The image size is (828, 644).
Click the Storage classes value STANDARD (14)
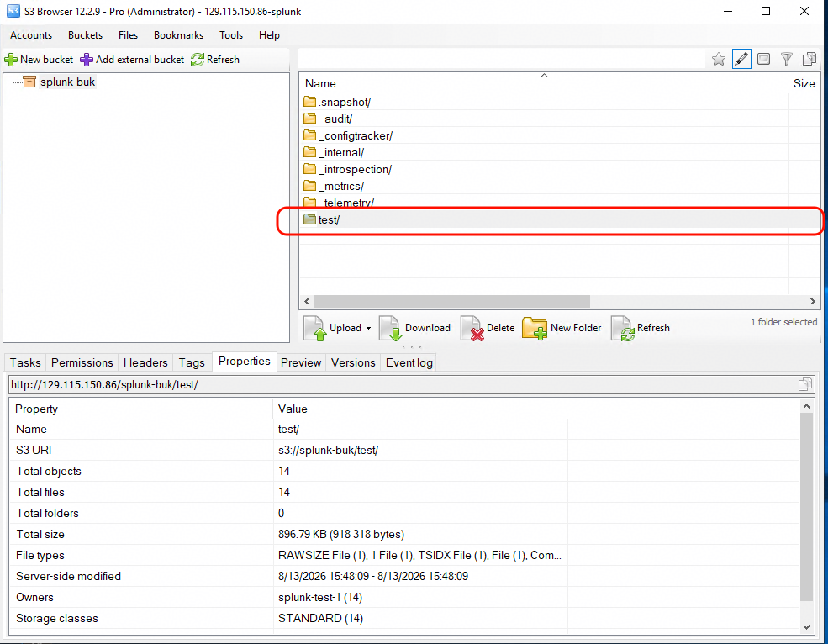pos(320,618)
